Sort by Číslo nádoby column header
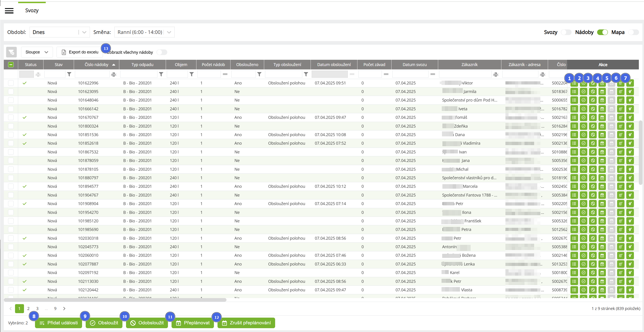The width and height of the screenshot is (644, 332). click(x=96, y=65)
